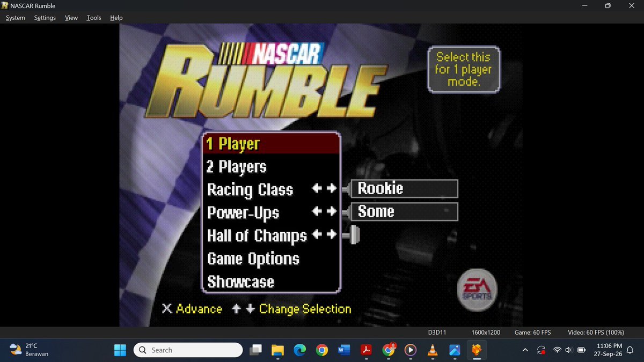Open Microsoft Word from the taskbar
Screen dimensions: 644x362
[x=343, y=350]
